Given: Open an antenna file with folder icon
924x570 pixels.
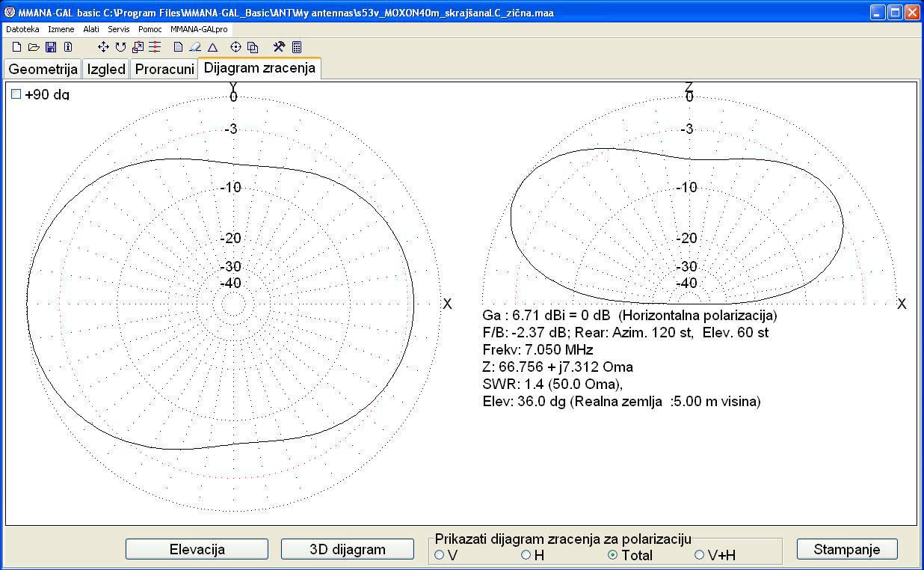Looking at the screenshot, I should click(34, 47).
